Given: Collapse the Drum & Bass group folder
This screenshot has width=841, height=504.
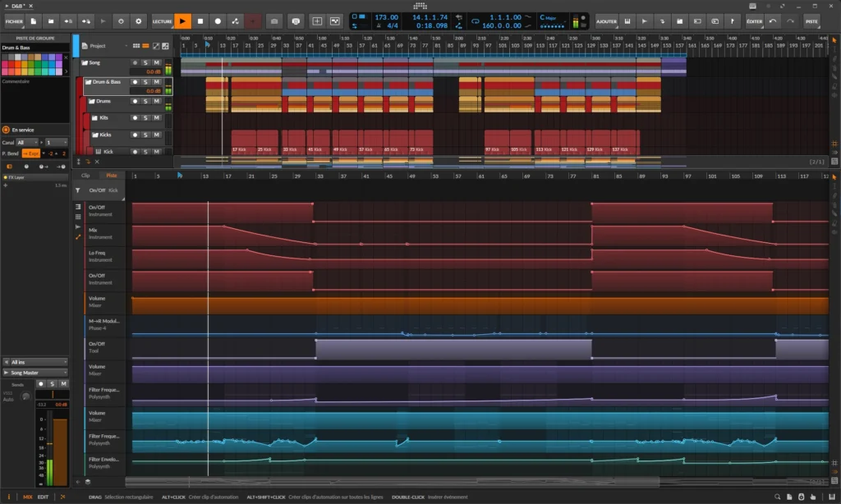Looking at the screenshot, I should [x=89, y=81].
